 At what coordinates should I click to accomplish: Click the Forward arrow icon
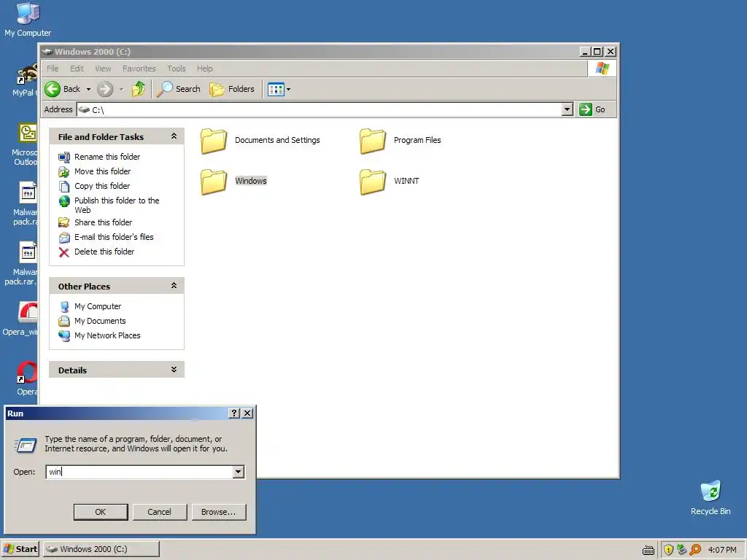pos(105,89)
